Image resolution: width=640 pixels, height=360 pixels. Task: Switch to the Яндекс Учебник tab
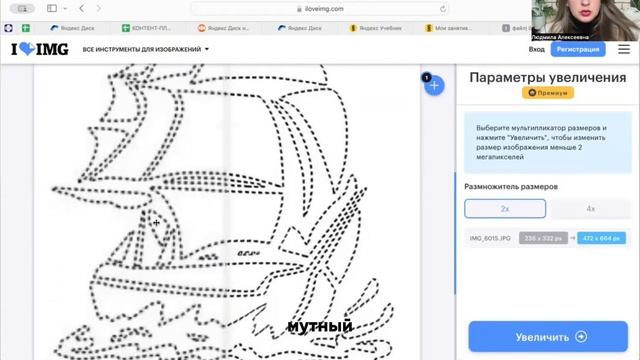(376, 28)
